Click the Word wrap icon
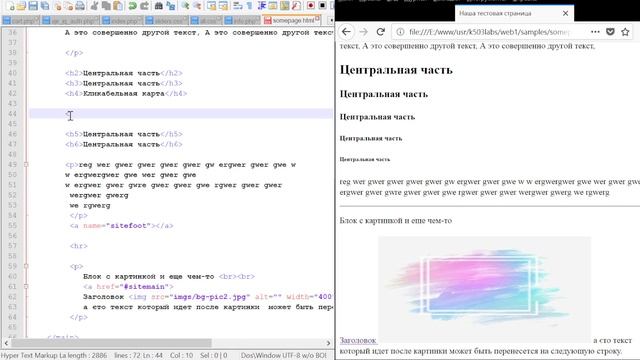The height and width of the screenshot is (360, 640). point(238,6)
